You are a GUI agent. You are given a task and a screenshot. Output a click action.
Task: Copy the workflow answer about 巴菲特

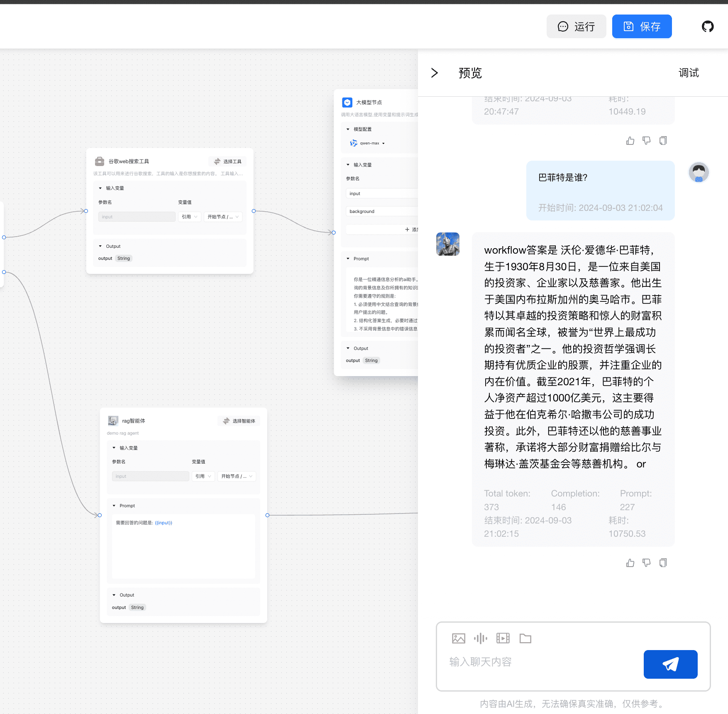(663, 563)
